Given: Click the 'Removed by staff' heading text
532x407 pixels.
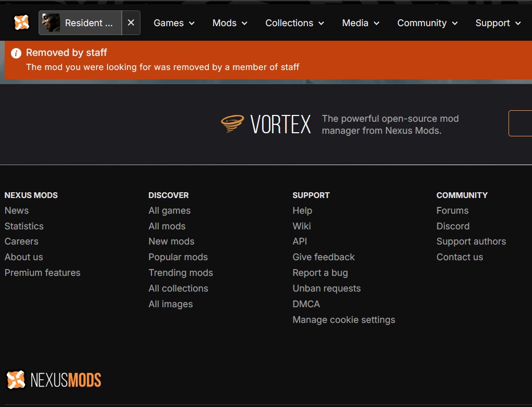Looking at the screenshot, I should [x=66, y=53].
